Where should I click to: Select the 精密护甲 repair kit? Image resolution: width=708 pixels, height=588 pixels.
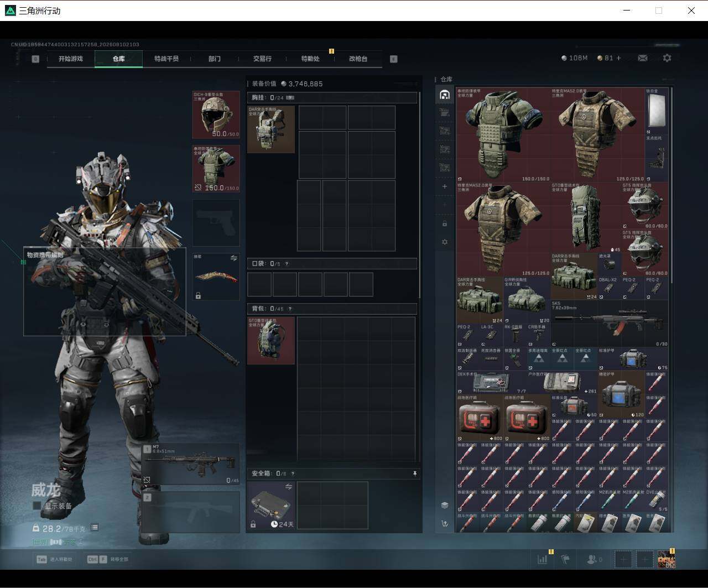click(621, 395)
